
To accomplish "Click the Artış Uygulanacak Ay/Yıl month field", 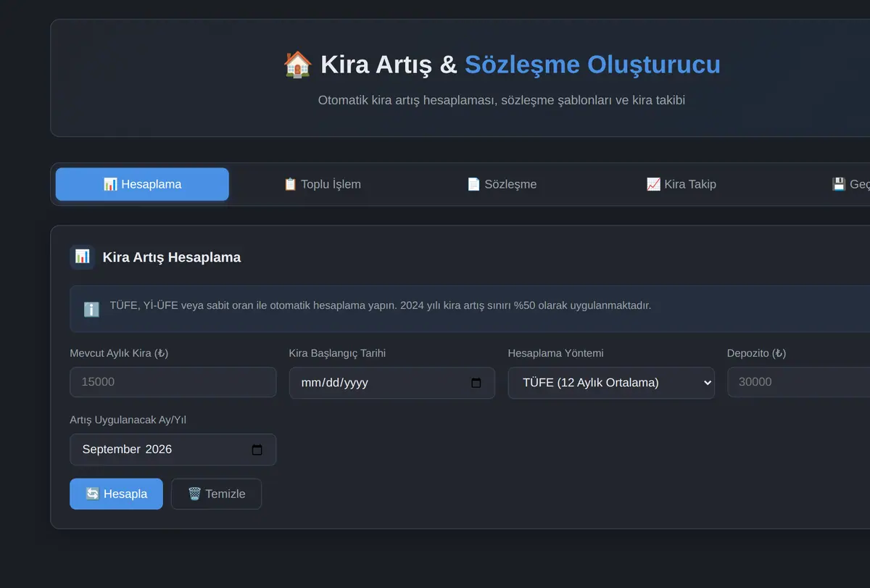I will (x=173, y=450).
